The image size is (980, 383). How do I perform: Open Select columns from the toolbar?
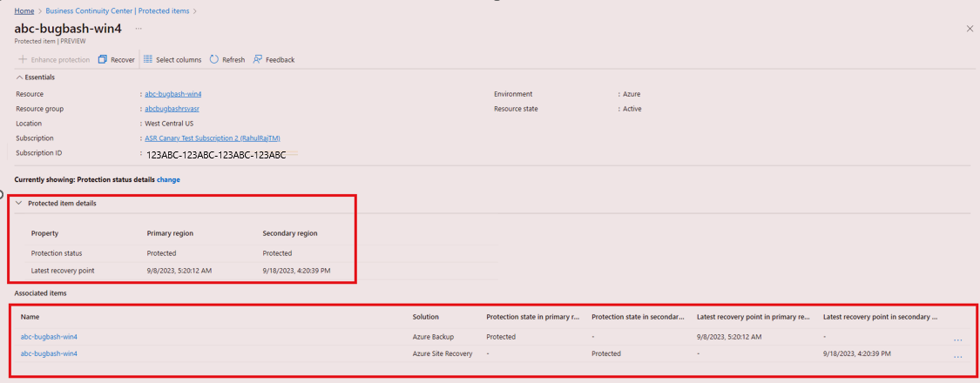172,59
